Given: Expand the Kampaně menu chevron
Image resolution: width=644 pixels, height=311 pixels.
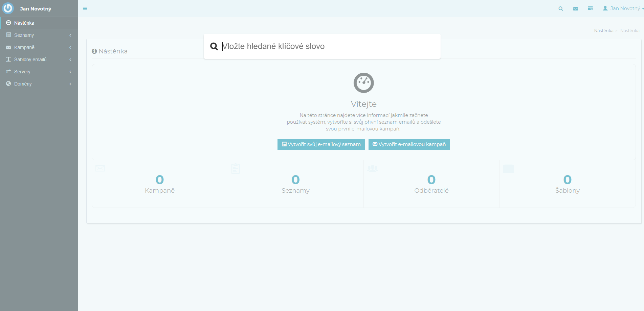Looking at the screenshot, I should point(70,47).
